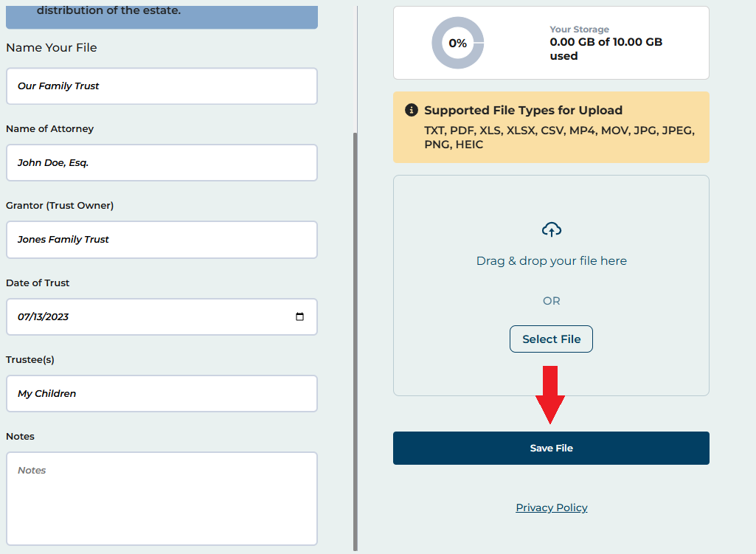The image size is (756, 554).
Task: Click the 'Name Your File' label
Action: tap(52, 48)
